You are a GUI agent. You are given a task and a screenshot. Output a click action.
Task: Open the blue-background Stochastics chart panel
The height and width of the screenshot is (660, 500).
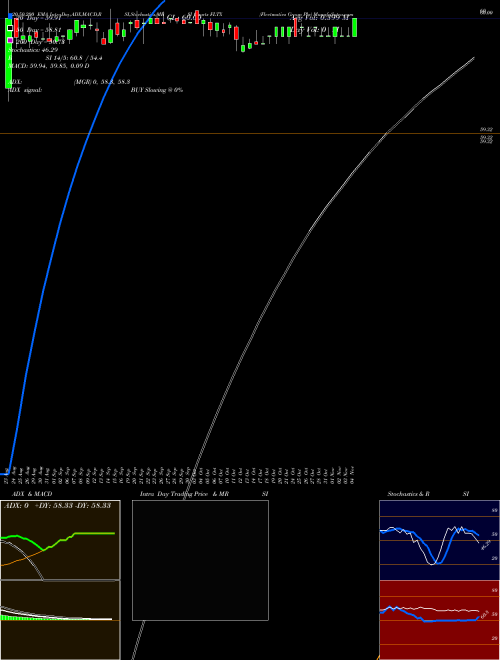439,540
